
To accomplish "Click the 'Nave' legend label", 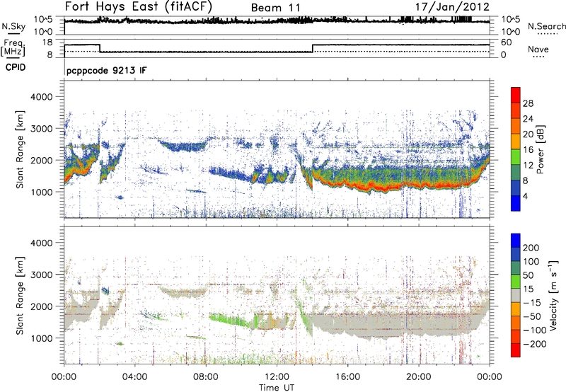I will pos(538,49).
